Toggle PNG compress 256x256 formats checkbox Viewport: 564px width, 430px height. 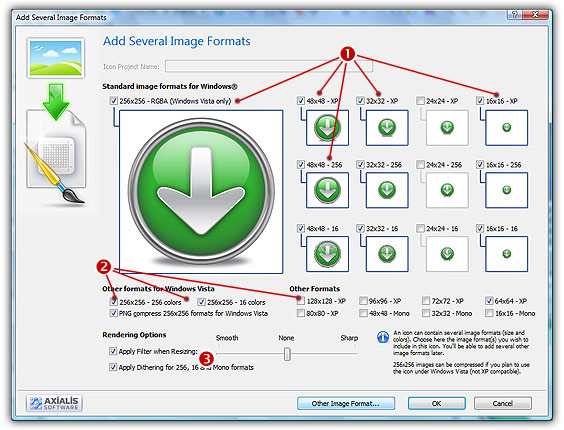tap(113, 313)
